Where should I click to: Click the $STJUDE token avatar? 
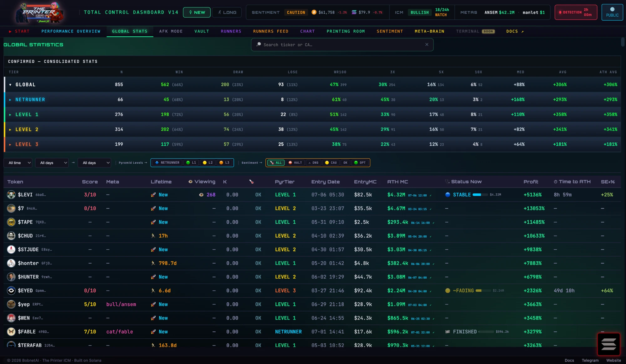pyautogui.click(x=11, y=249)
